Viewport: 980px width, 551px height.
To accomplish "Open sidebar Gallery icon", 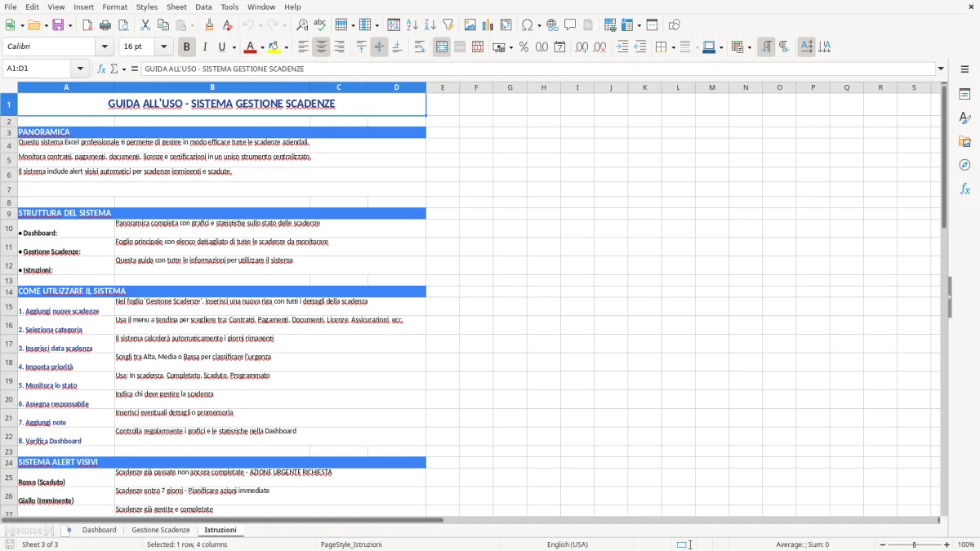I will pos(964,141).
